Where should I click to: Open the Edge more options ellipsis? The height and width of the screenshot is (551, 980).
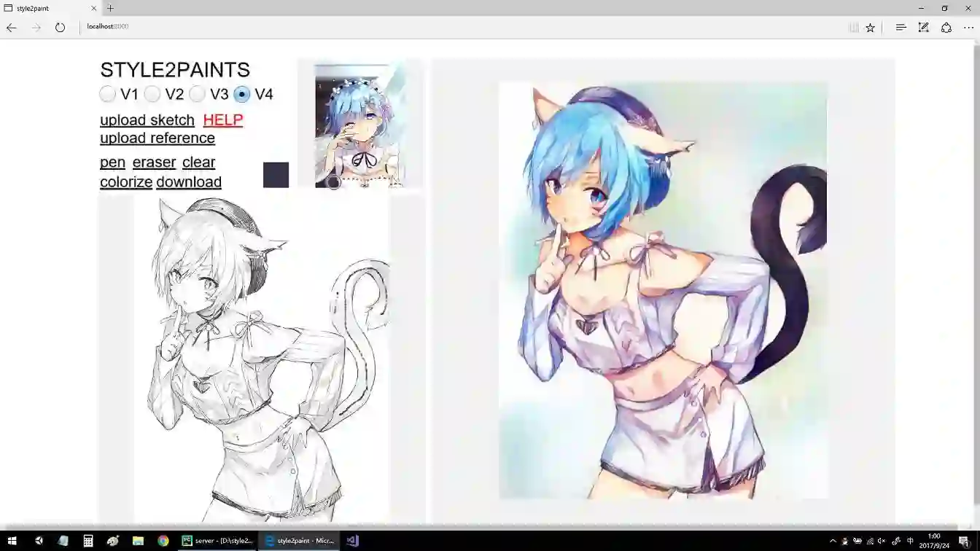pyautogui.click(x=968, y=28)
